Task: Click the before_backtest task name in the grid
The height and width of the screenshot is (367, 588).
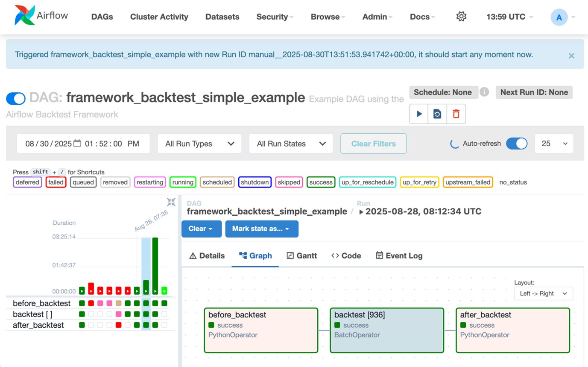Action: [41, 303]
